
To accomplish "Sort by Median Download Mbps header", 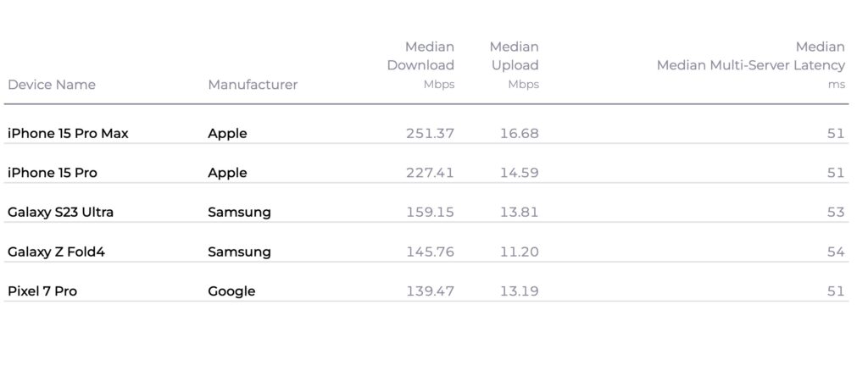I will pos(420,65).
